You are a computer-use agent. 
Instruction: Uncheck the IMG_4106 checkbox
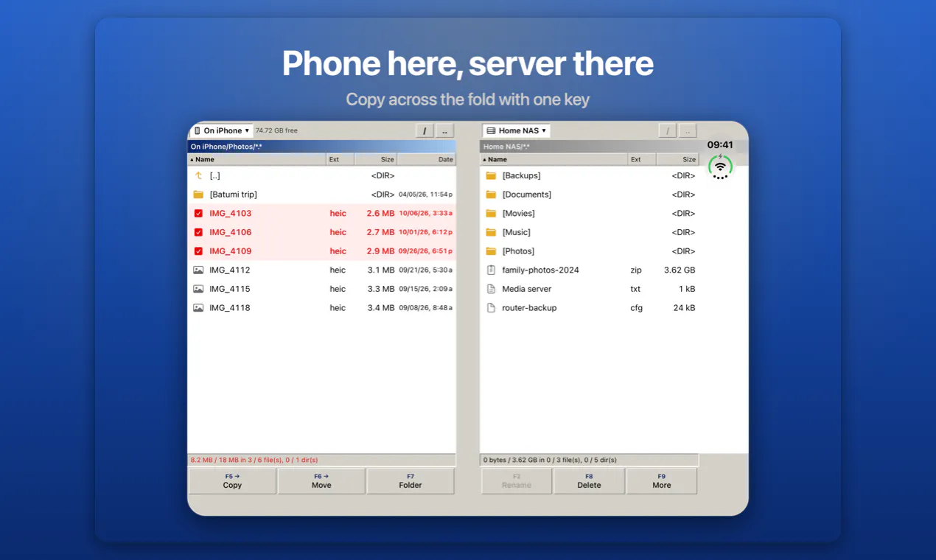click(x=198, y=232)
